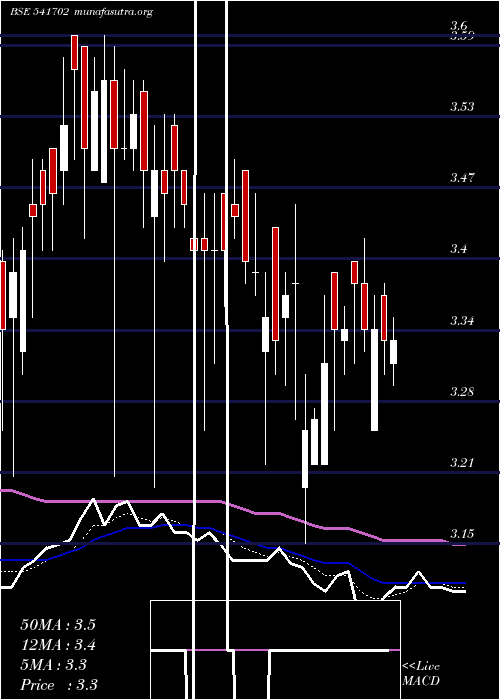Click the 50MA : 3.5 reading
The height and width of the screenshot is (700, 500).
(x=58, y=625)
